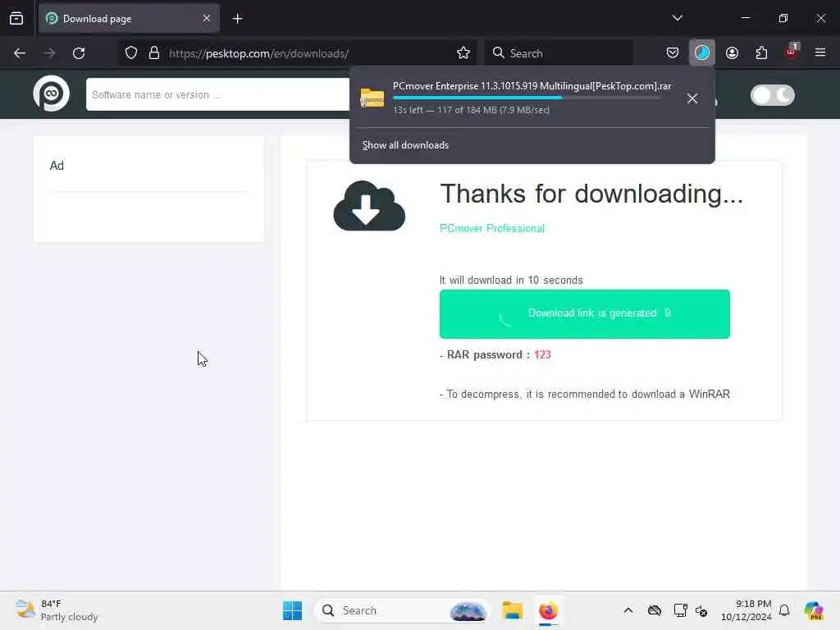Open the weather widget 84°F
The width and height of the screenshot is (840, 630).
tap(57, 610)
